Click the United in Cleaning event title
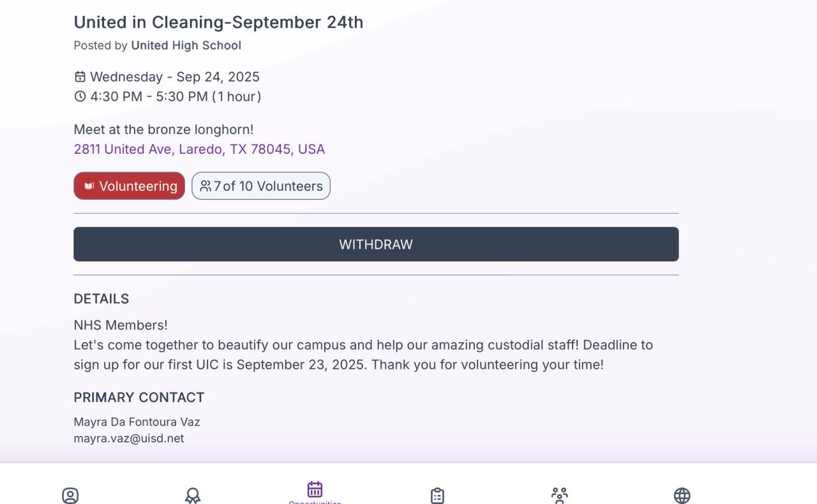This screenshot has width=817, height=504. (218, 22)
